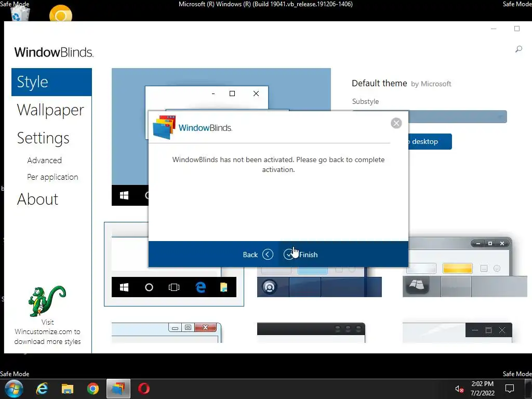Open the Wallpaper section
The height and width of the screenshot is (399, 532).
[x=50, y=110]
